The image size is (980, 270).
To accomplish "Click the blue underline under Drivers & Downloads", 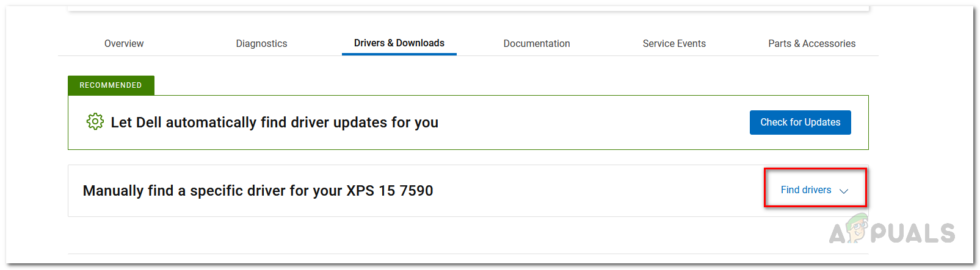I will pos(399,54).
